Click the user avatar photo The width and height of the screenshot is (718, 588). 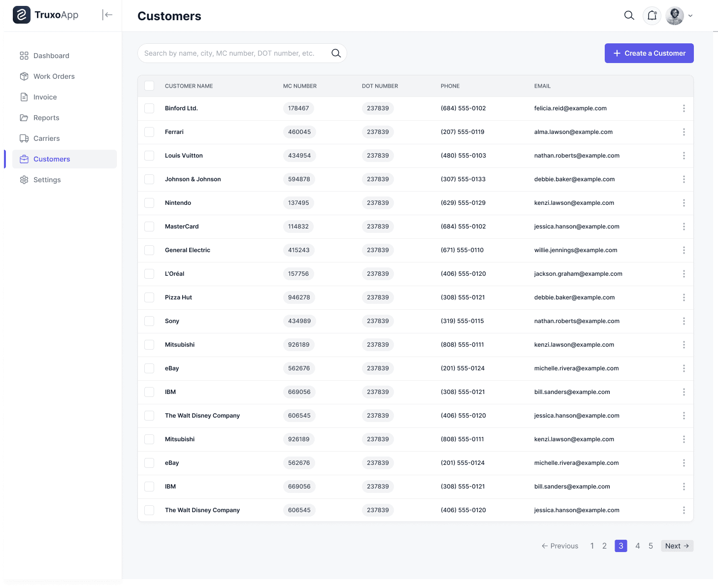tap(675, 15)
